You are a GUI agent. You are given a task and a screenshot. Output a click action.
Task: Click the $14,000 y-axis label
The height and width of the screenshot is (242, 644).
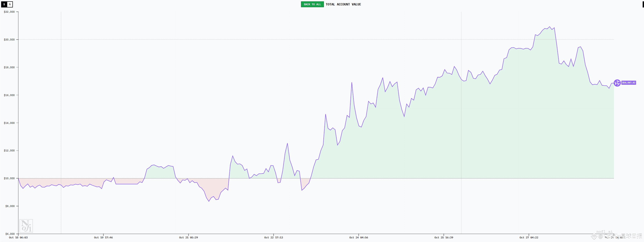pyautogui.click(x=9, y=123)
